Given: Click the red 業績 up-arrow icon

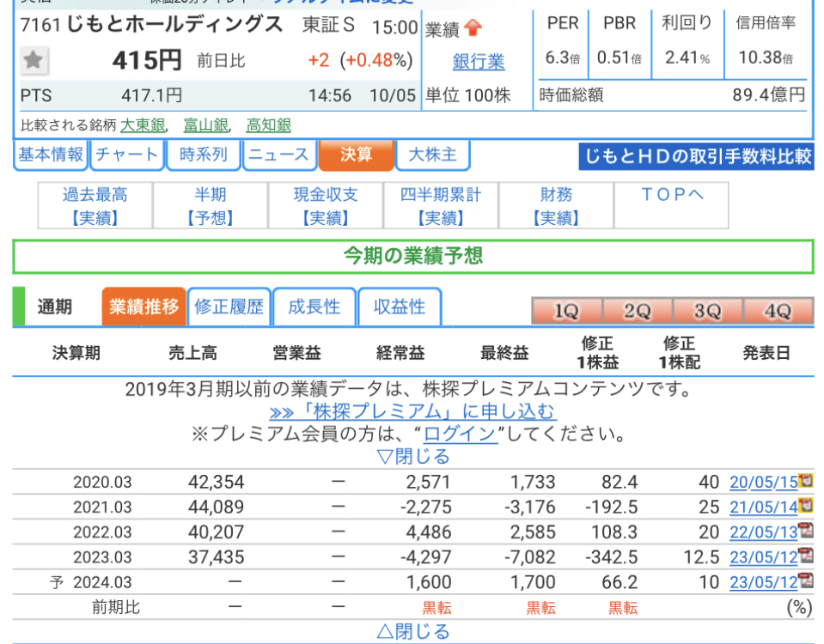Looking at the screenshot, I should click(x=473, y=27).
